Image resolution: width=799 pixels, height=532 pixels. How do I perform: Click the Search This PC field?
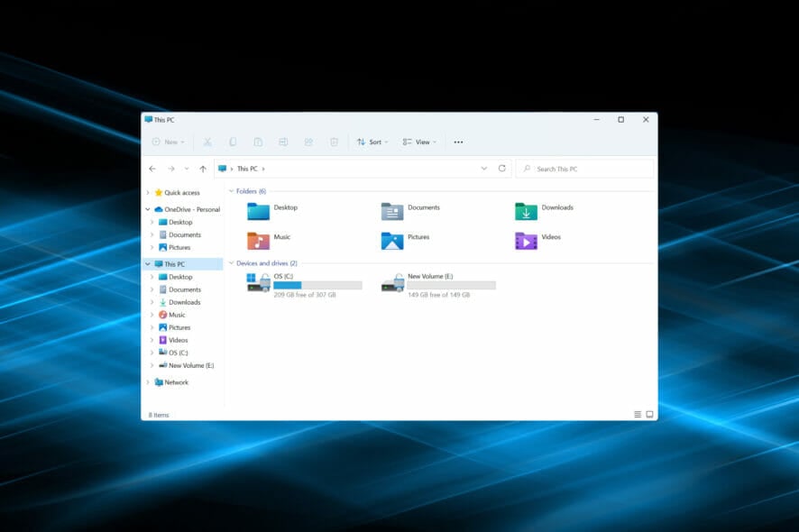click(585, 169)
